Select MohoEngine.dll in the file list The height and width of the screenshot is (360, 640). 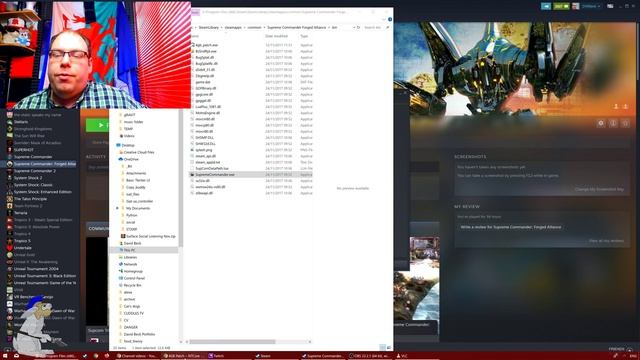coord(208,113)
